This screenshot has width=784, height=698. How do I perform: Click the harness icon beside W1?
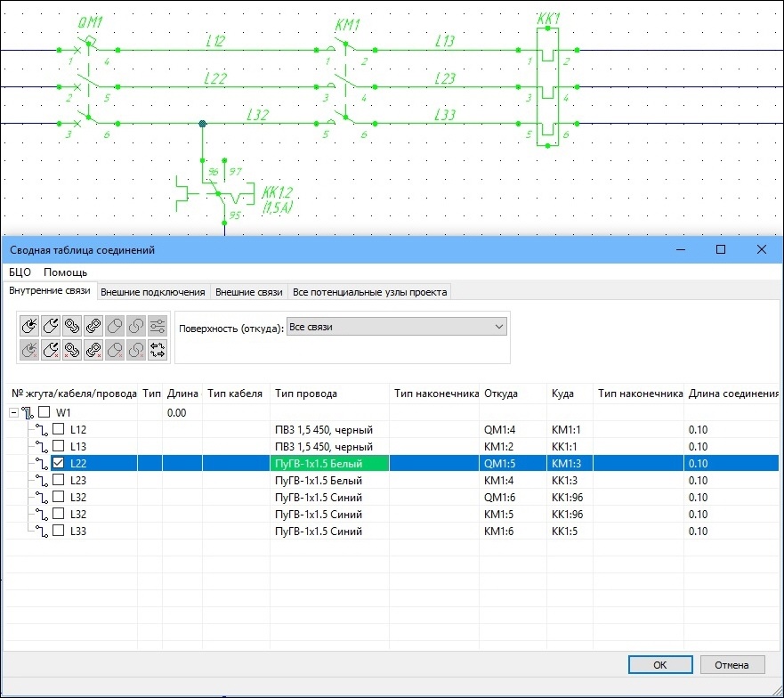(28, 413)
